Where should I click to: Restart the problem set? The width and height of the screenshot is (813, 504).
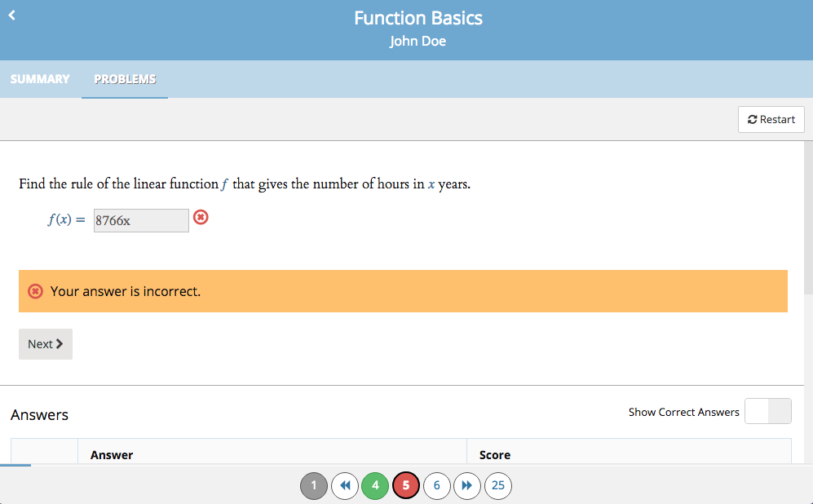771,119
